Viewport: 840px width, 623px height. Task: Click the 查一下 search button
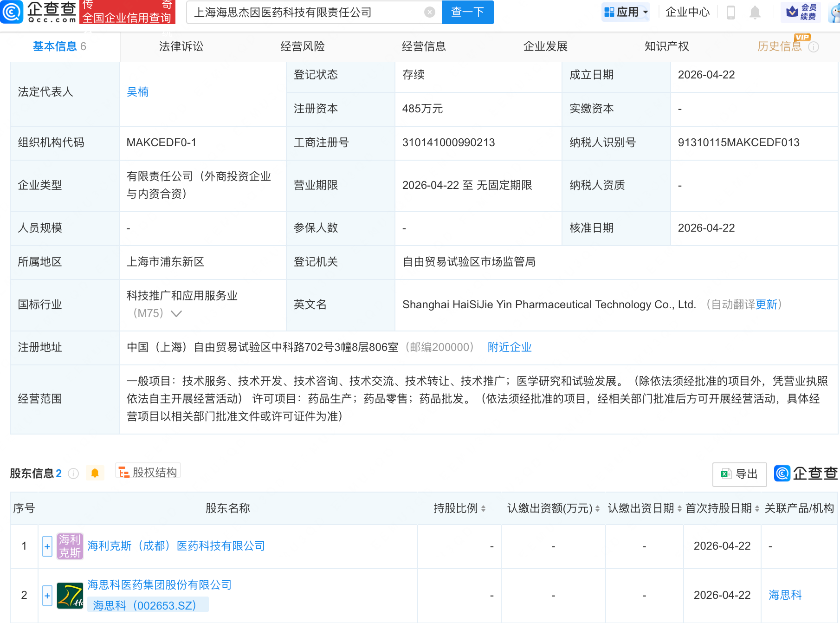467,13
